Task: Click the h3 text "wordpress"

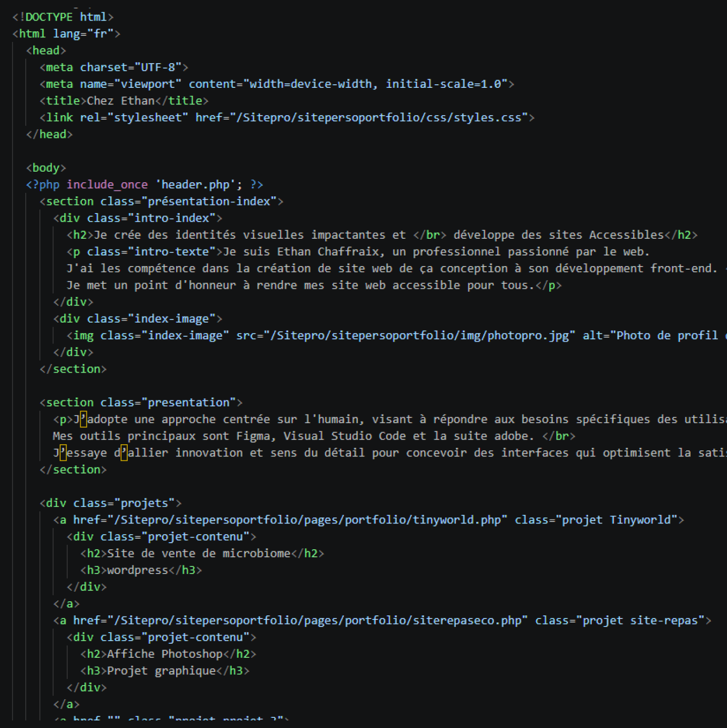Action: (138, 570)
